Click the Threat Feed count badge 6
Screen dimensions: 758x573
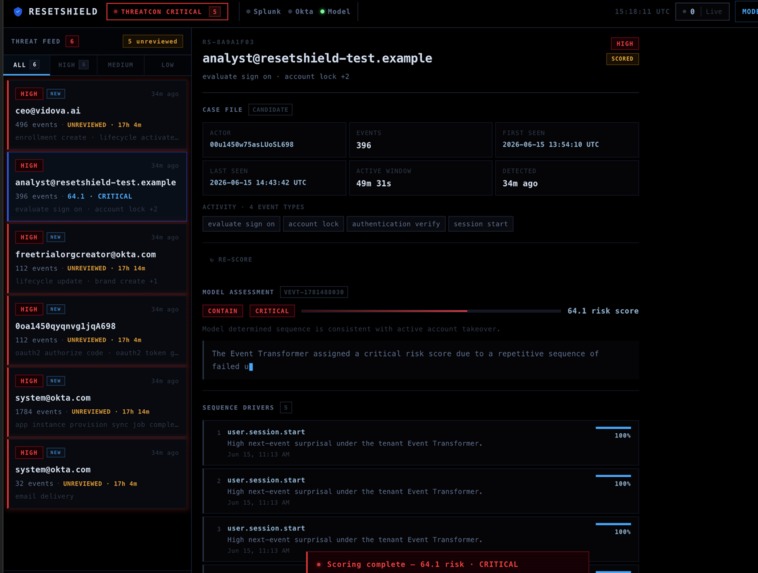click(x=72, y=42)
